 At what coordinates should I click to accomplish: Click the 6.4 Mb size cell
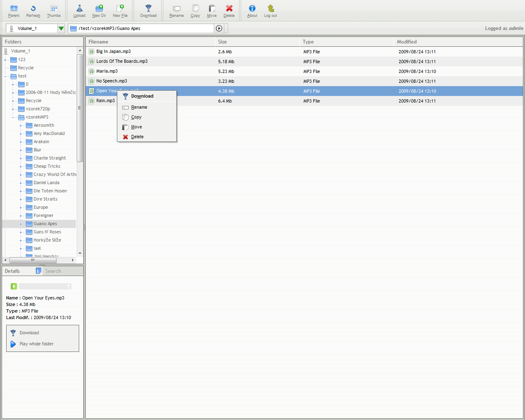[225, 101]
